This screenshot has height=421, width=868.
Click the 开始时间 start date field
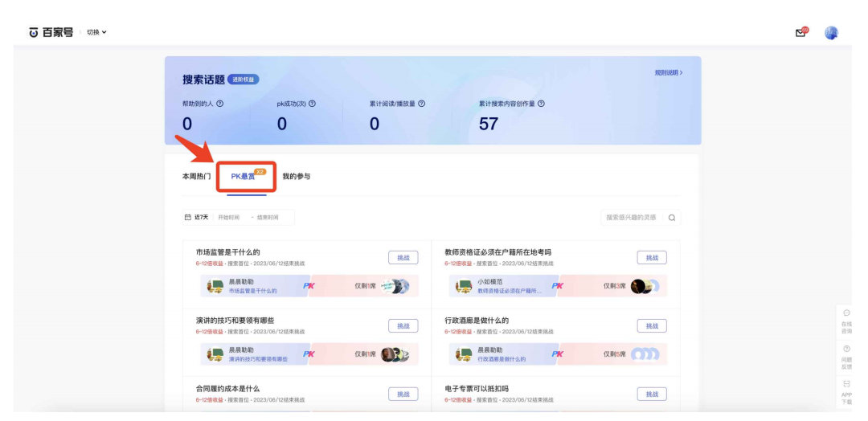(x=229, y=218)
